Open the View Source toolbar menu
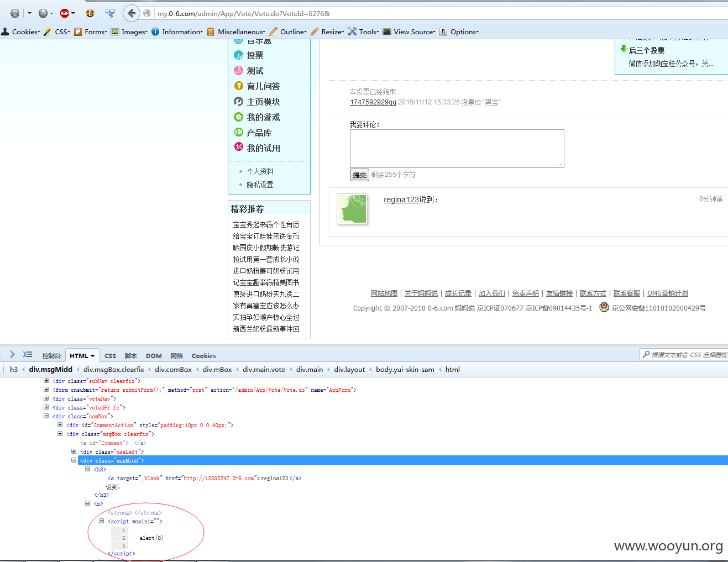Viewport: 728px width, 562px height. [x=409, y=32]
